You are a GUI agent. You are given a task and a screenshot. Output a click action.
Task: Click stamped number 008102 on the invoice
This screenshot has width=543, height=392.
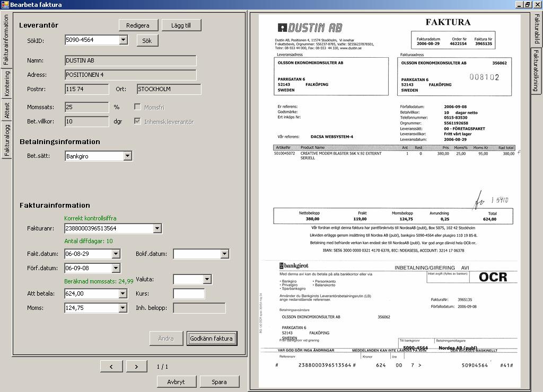tap(484, 77)
